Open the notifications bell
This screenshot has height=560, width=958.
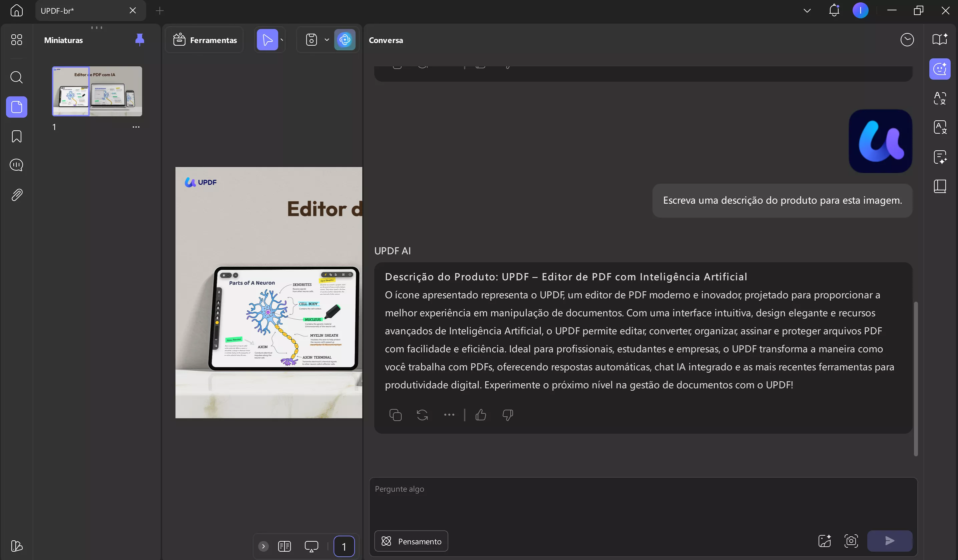834,10
